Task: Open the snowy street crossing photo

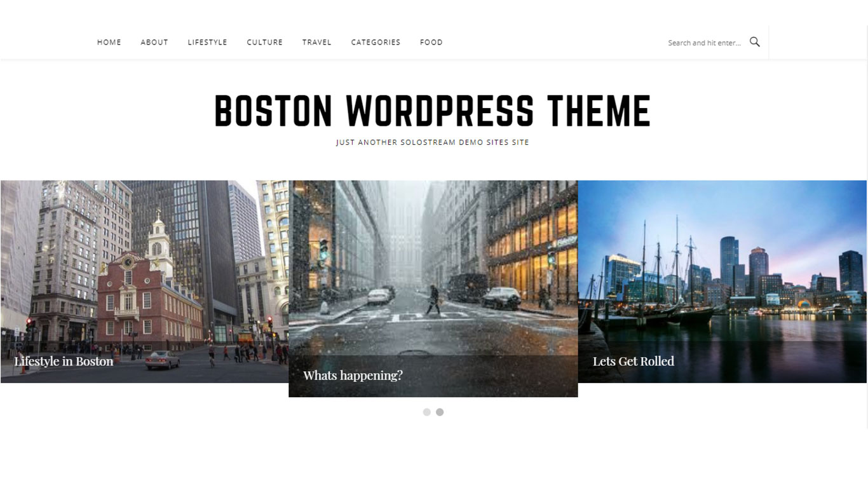Action: (x=433, y=288)
